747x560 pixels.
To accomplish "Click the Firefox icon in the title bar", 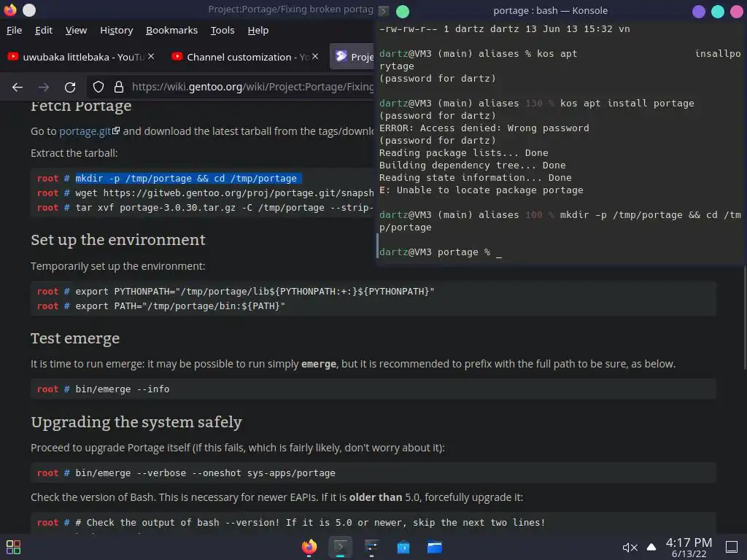I will point(10,9).
